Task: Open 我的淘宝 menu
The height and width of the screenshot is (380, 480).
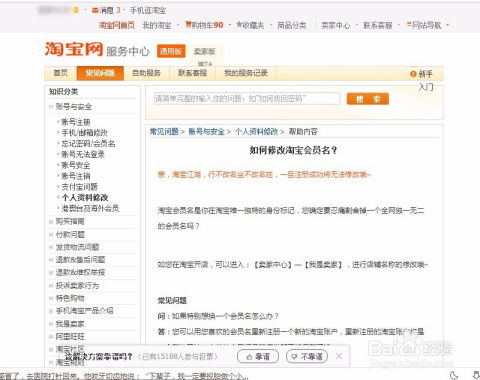Action: (157, 25)
